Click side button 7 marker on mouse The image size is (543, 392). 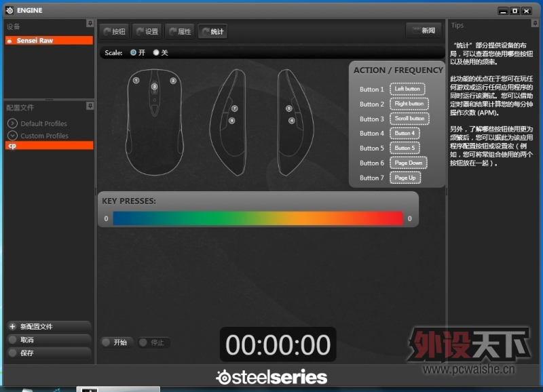point(234,109)
